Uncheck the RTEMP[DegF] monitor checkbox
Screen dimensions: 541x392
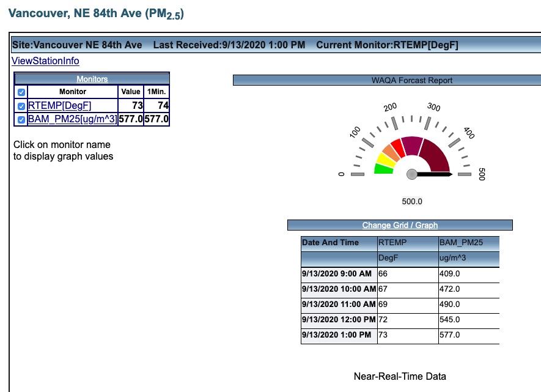tap(21, 106)
